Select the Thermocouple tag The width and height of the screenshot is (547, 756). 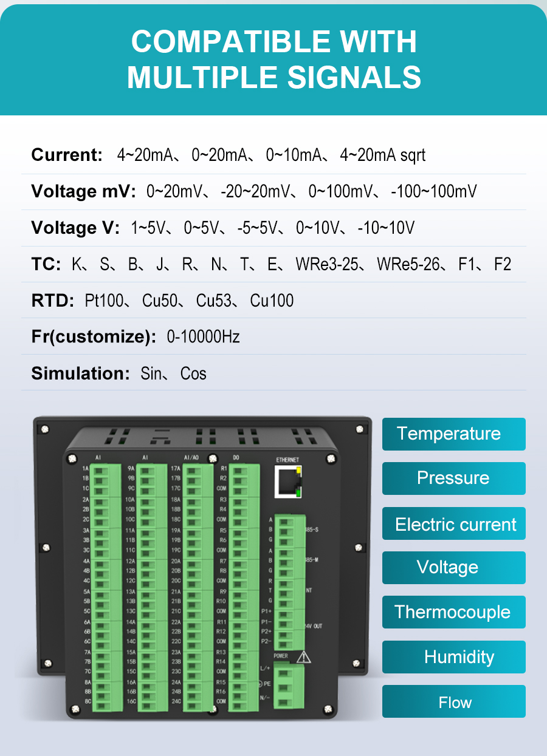coord(453,612)
